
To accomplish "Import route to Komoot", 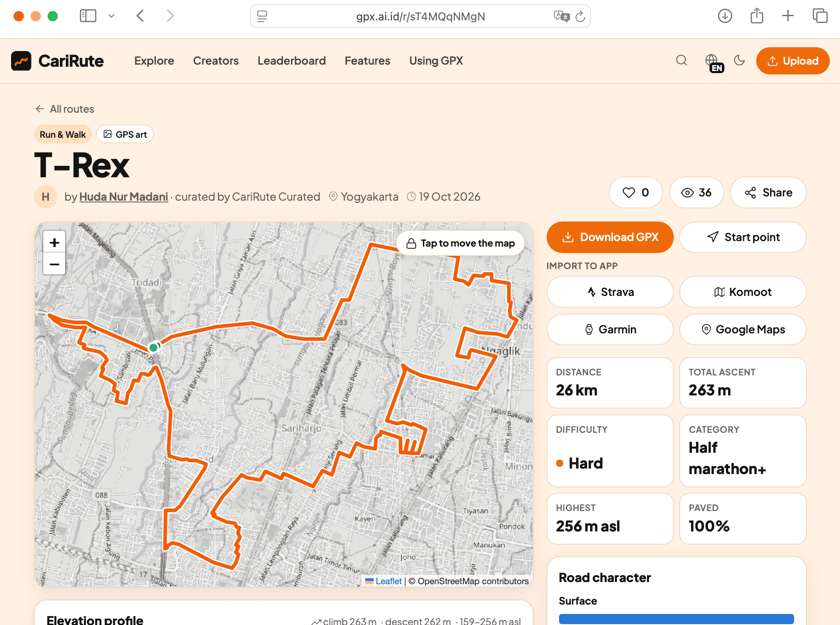I will (x=743, y=292).
